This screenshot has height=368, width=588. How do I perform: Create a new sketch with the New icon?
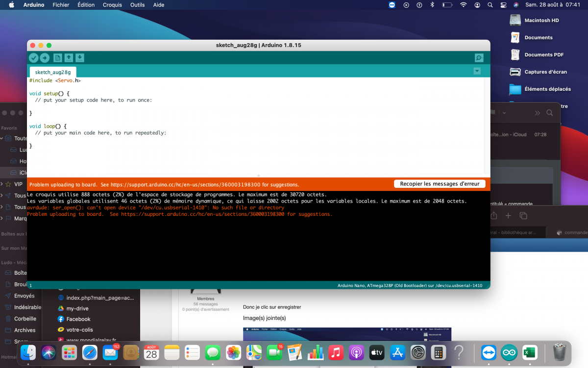[x=58, y=58]
